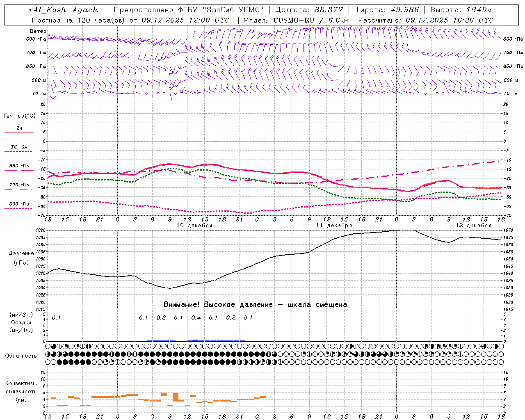Viewport: 525px width, 420px height.
Task: Click the 0.4 precipitation amount value
Action: (196, 317)
